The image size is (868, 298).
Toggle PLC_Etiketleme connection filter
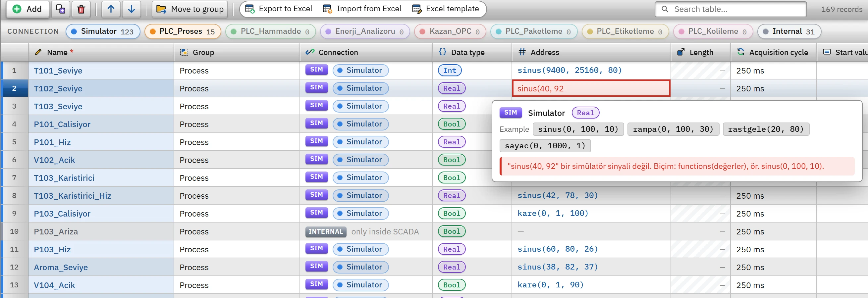(x=625, y=31)
